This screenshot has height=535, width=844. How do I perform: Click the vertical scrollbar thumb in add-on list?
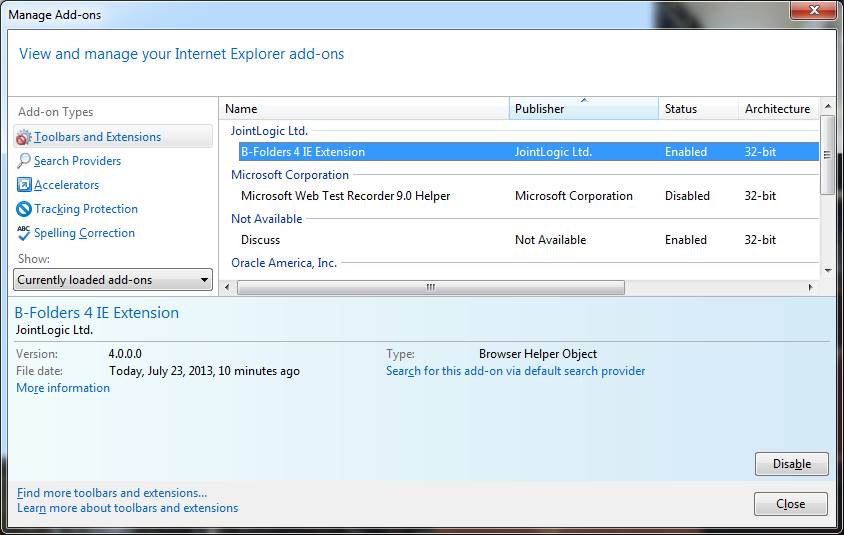[x=828, y=154]
